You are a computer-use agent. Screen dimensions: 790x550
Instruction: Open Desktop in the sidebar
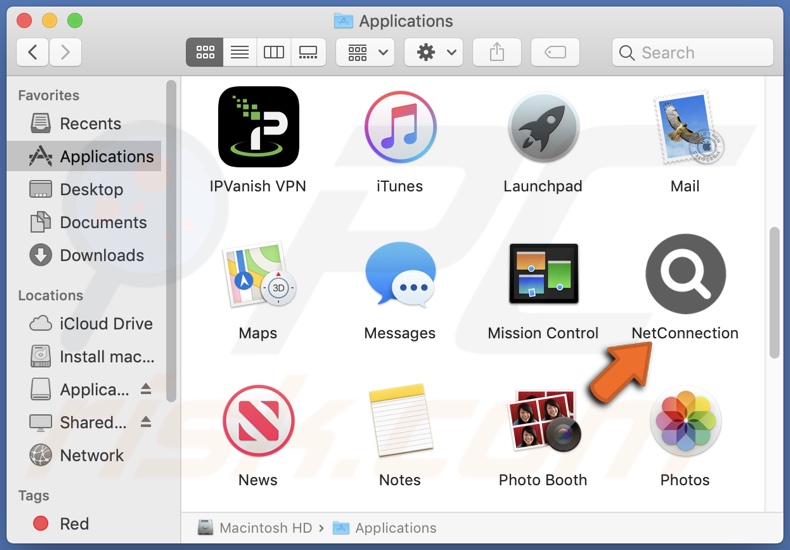pos(84,189)
